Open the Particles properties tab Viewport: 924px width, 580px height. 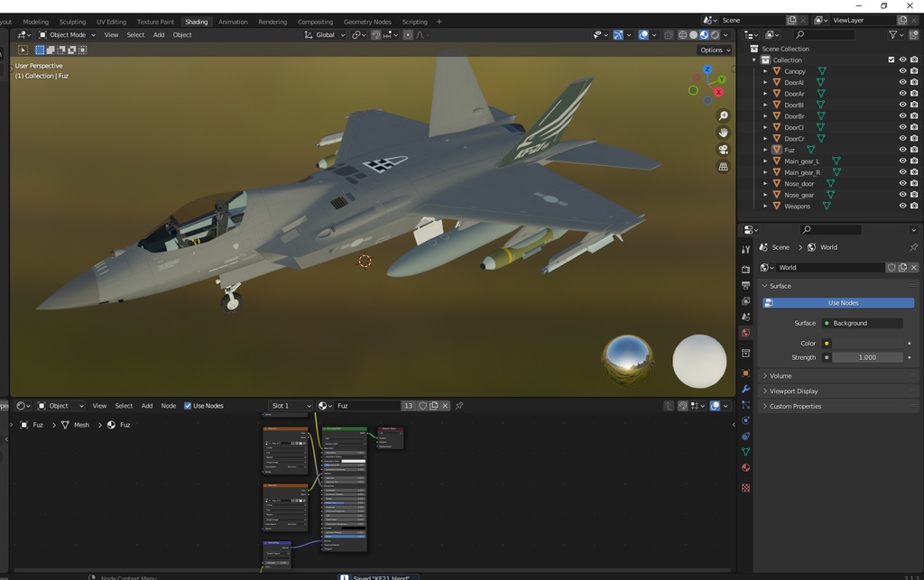pos(745,404)
